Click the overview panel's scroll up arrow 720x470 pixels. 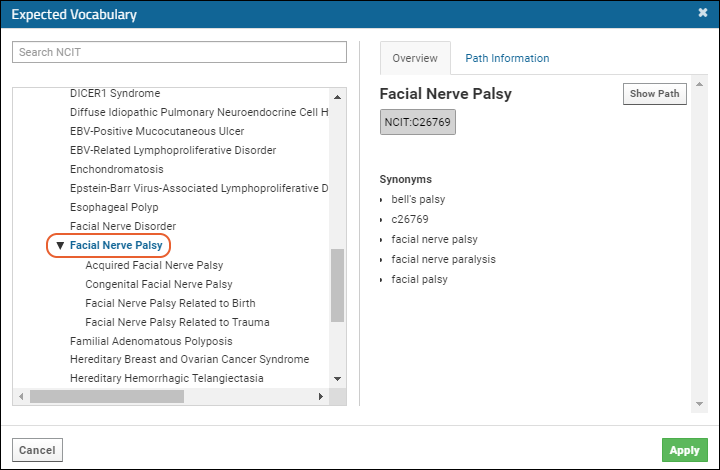(699, 84)
